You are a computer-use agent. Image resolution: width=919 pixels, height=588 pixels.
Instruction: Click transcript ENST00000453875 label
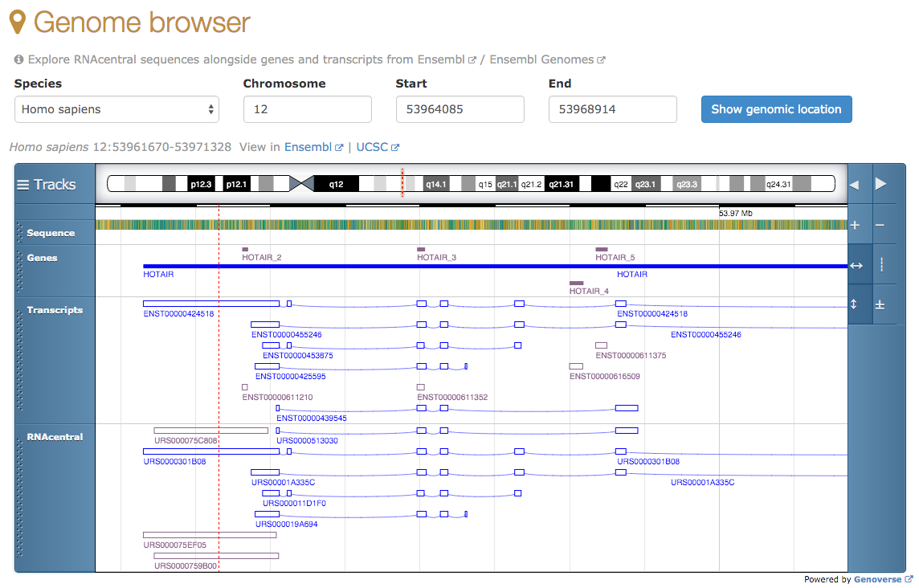click(x=298, y=355)
